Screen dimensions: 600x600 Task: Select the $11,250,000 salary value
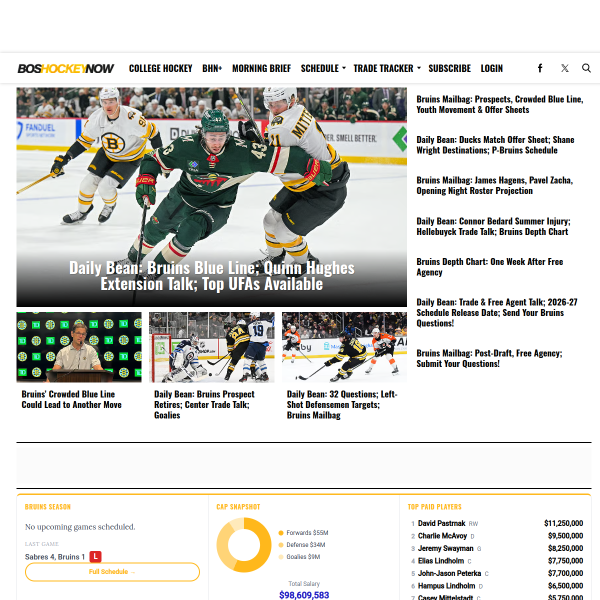point(564,523)
